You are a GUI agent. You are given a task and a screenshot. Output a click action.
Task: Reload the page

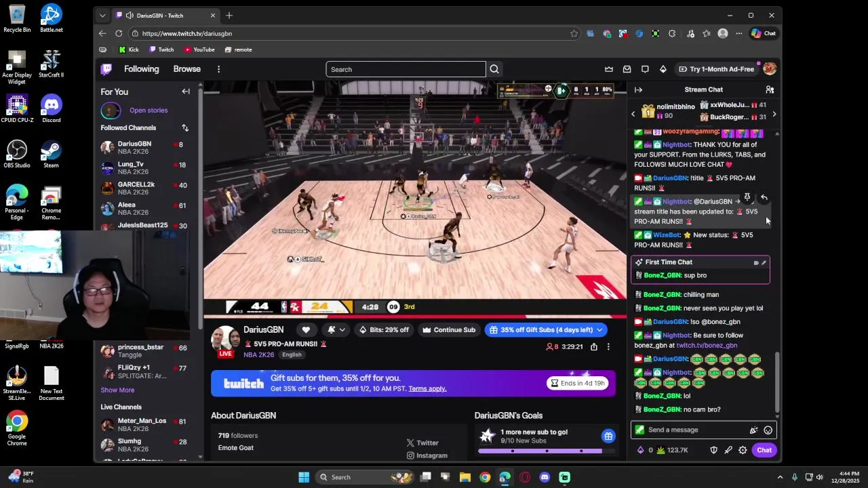119,33
